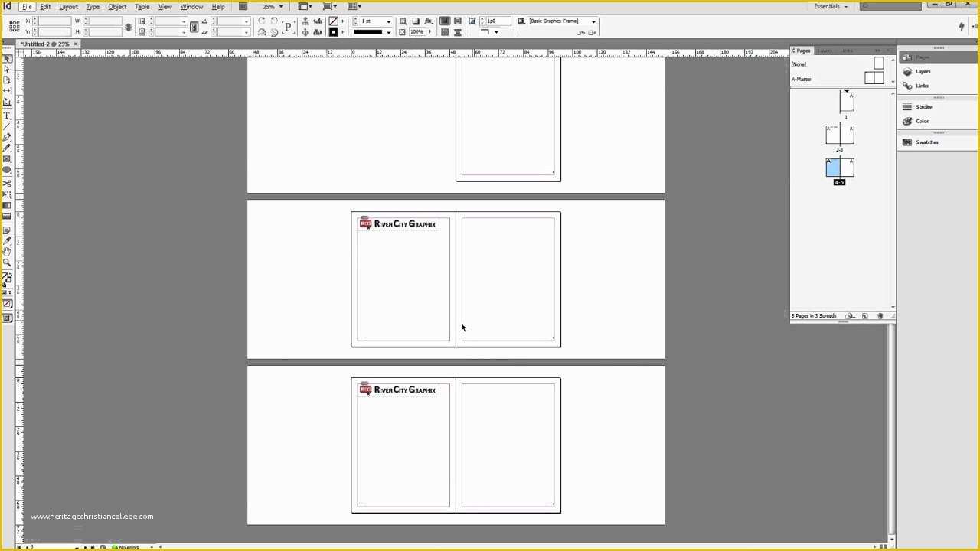Select the Zoom tool in toolbox

[7, 261]
